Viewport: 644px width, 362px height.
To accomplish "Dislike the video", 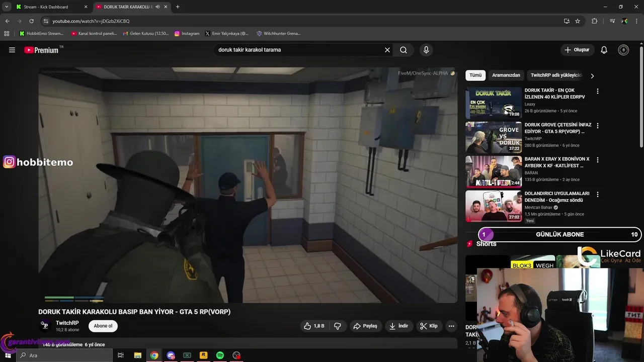I will point(338,326).
